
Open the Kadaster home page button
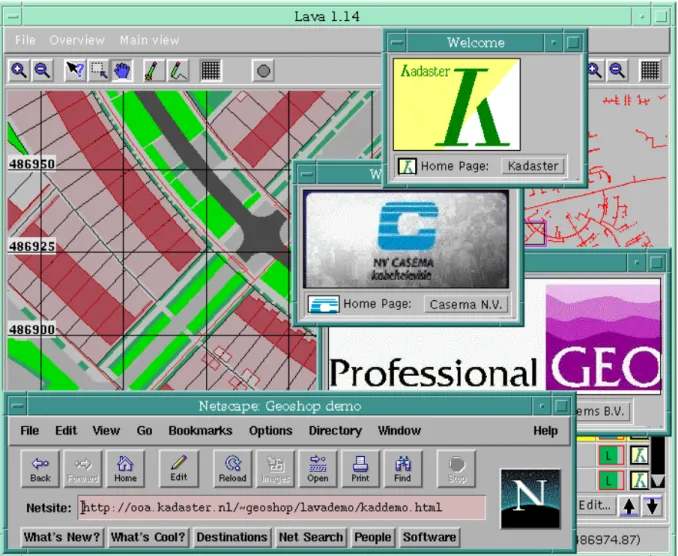pos(533,166)
